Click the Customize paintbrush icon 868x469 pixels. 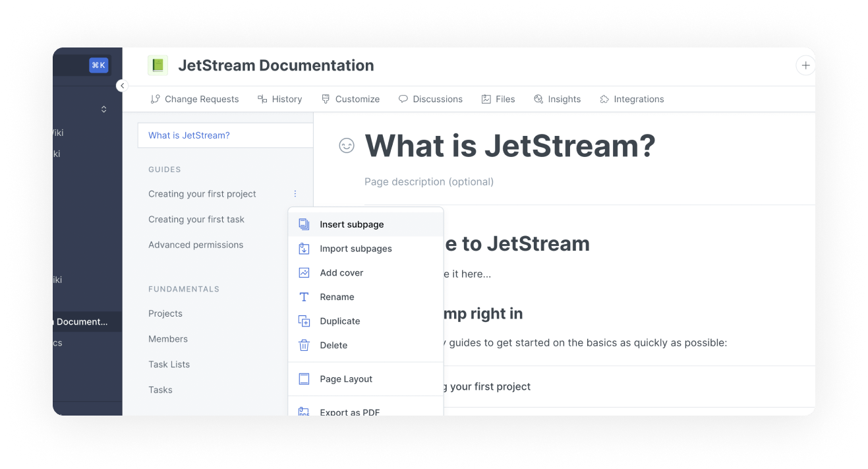click(326, 99)
